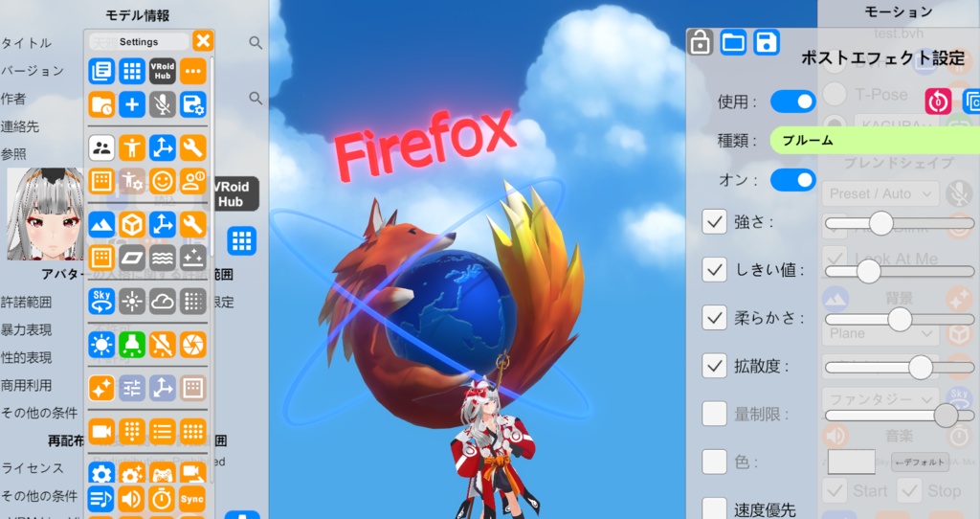Open the blue music playlist icon
This screenshot has width=980, height=519.
(x=101, y=499)
